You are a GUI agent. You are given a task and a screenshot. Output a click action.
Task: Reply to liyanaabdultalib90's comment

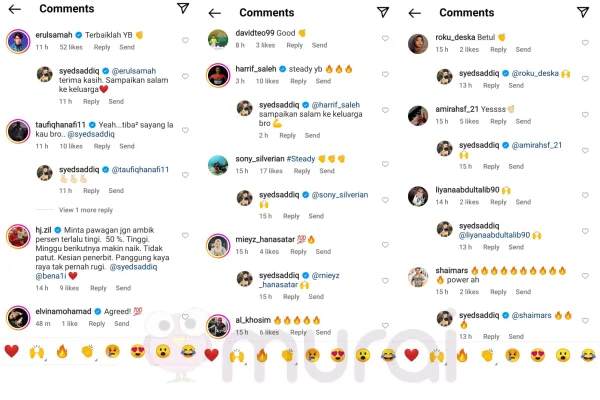pos(498,202)
